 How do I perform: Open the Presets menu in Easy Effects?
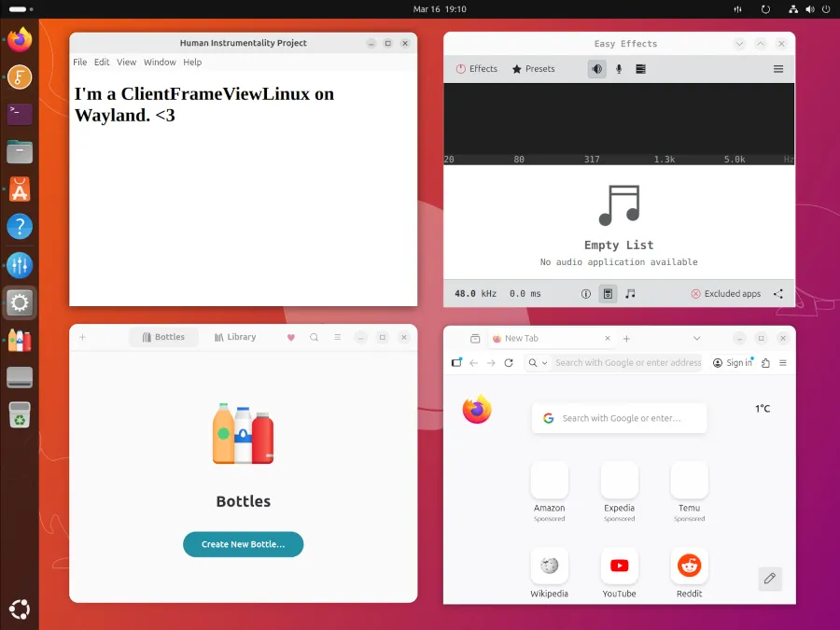(533, 69)
